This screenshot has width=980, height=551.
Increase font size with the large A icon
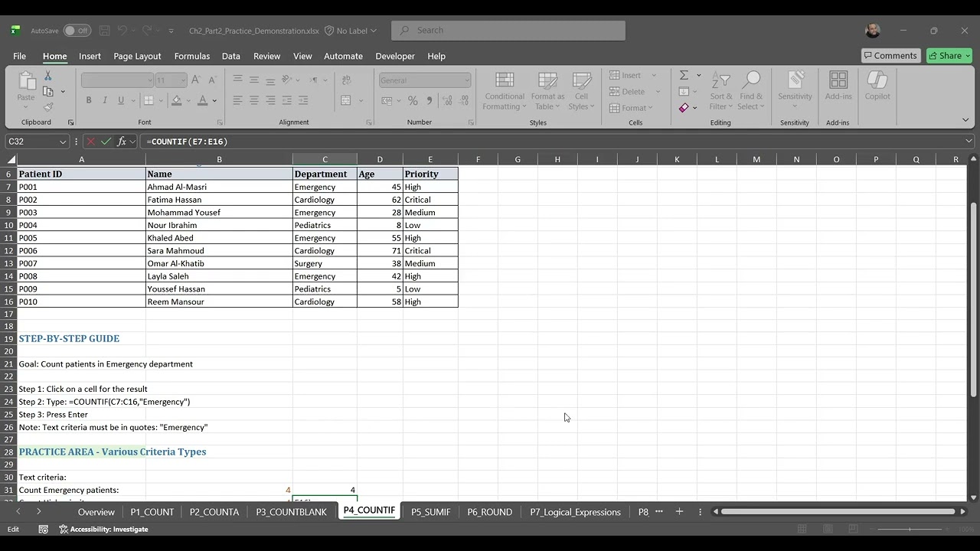pos(196,80)
